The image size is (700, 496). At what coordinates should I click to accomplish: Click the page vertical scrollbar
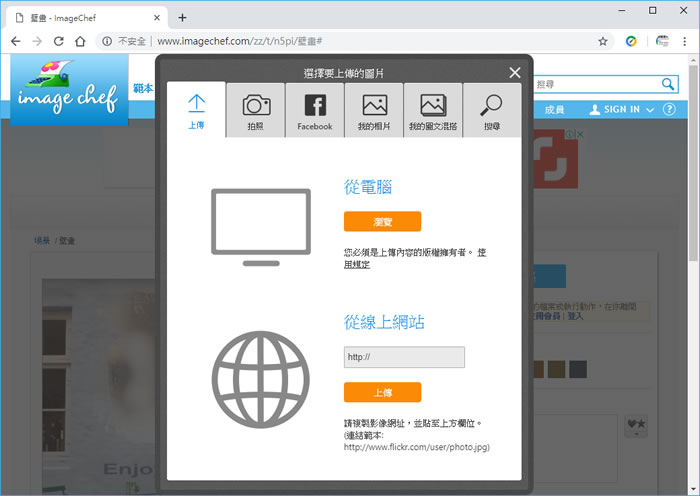pyautogui.click(x=693, y=163)
